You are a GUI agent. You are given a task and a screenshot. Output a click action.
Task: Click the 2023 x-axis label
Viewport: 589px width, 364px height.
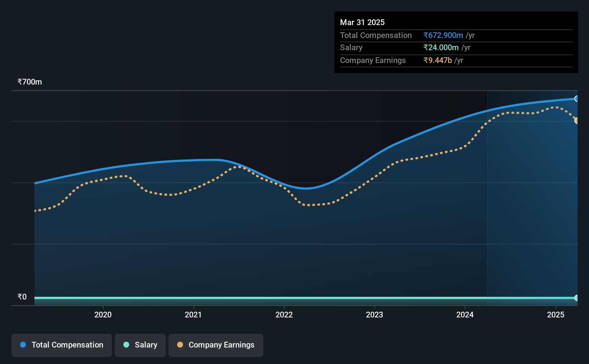[374, 315]
